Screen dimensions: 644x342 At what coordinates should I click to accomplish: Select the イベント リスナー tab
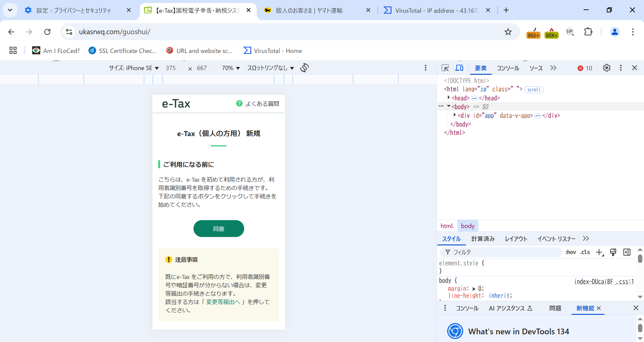[556, 239]
